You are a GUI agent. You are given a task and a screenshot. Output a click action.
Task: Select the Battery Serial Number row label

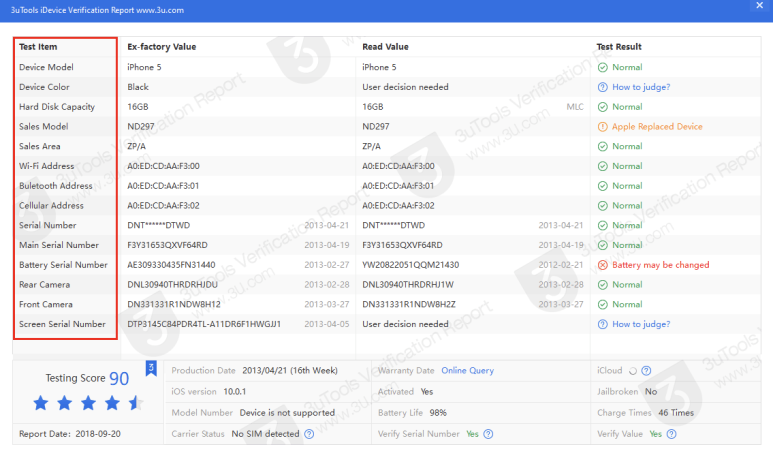(63, 265)
